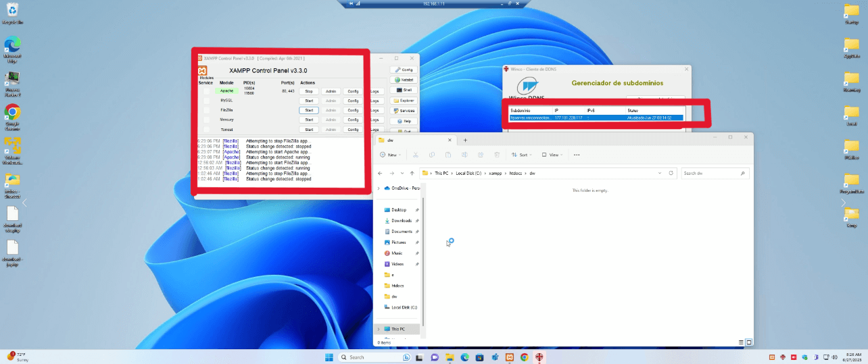Open htdocs folder in the Explorer sidebar
This screenshot has width=868, height=364.
tap(397, 285)
